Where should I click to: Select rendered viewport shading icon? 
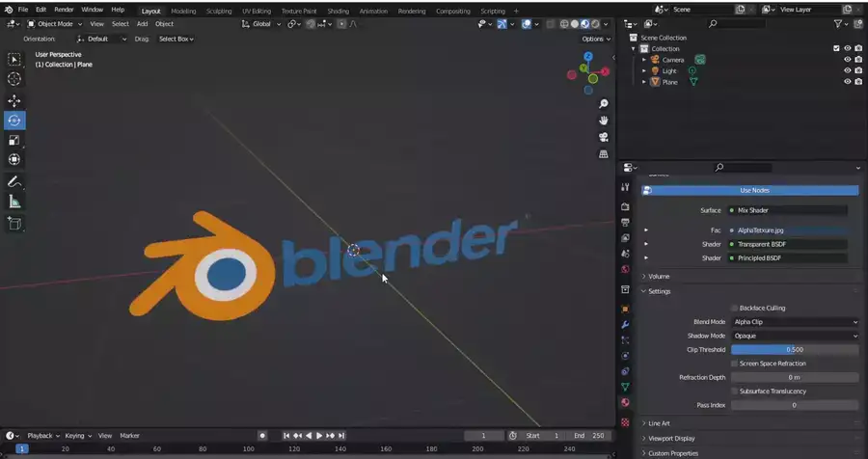[595, 24]
